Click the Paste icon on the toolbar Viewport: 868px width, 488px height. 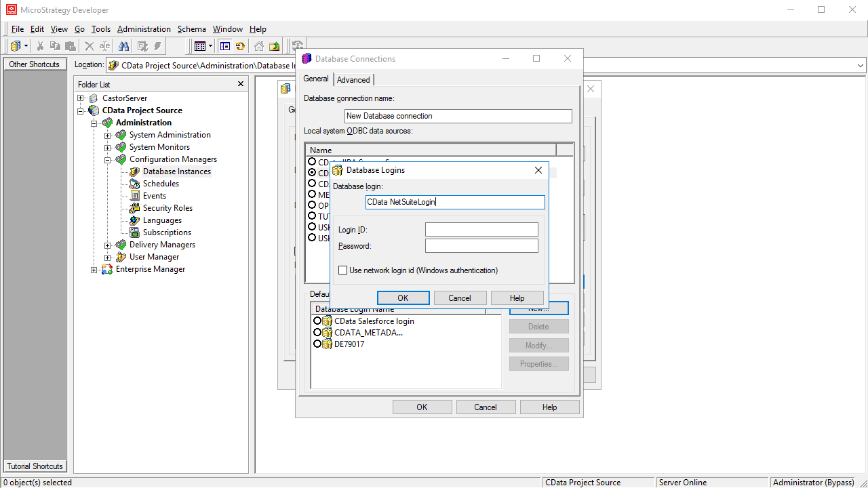(x=70, y=45)
